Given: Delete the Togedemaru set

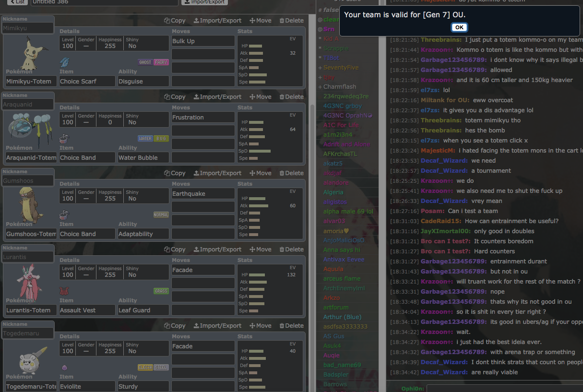Looking at the screenshot, I should (291, 326).
